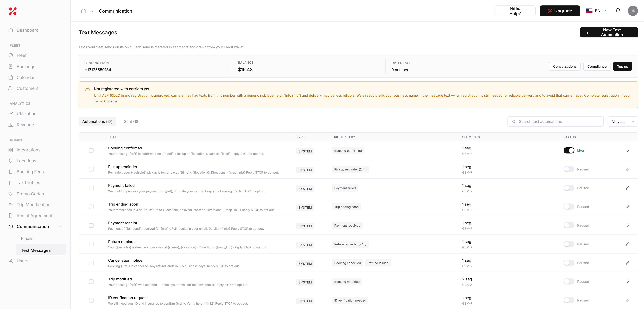Edit the Booking confirmed automation pencil
Screen dimensions: 644x309
click(x=628, y=151)
